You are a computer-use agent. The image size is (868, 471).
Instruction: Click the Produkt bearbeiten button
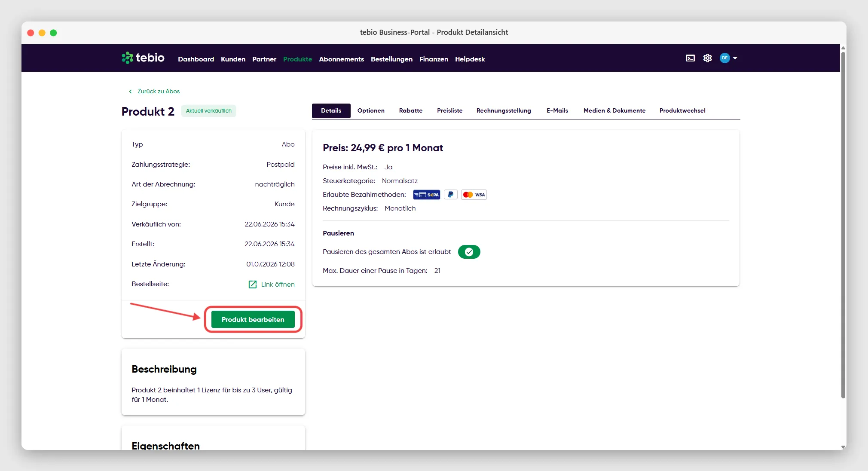(x=253, y=319)
